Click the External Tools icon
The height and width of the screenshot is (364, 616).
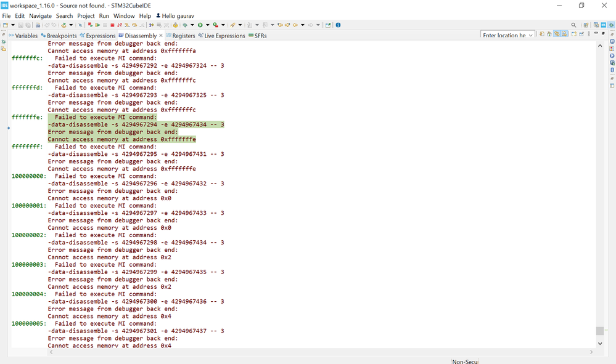(215, 25)
